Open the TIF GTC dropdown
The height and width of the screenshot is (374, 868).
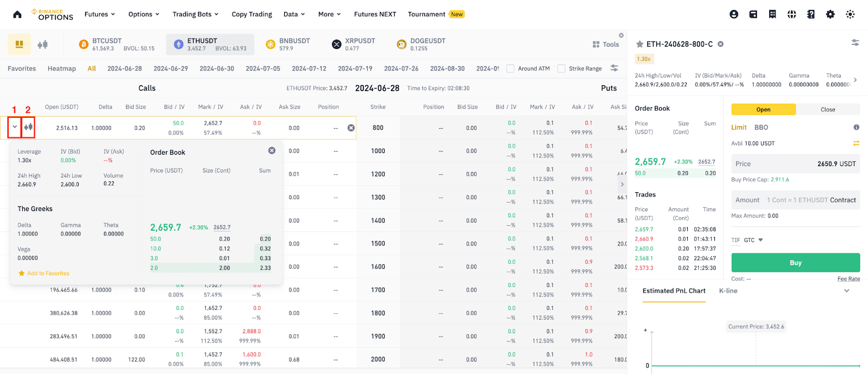click(x=753, y=240)
